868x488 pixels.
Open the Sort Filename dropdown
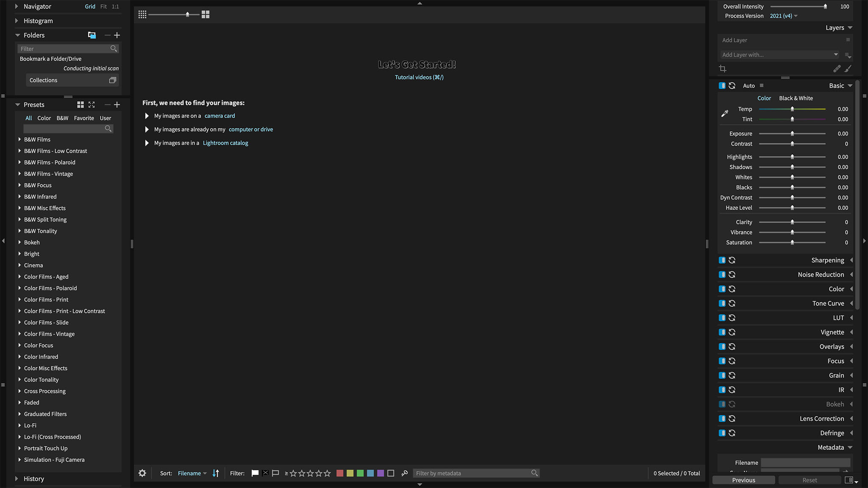click(192, 473)
